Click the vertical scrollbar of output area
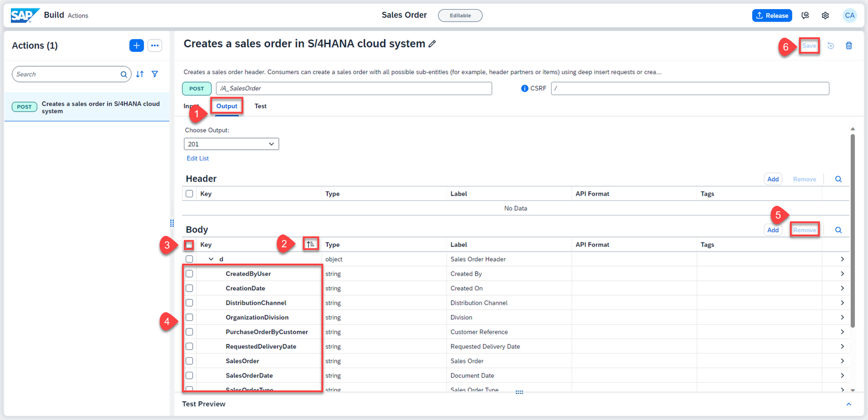Image resolution: width=868 pixels, height=420 pixels. pyautogui.click(x=852, y=231)
